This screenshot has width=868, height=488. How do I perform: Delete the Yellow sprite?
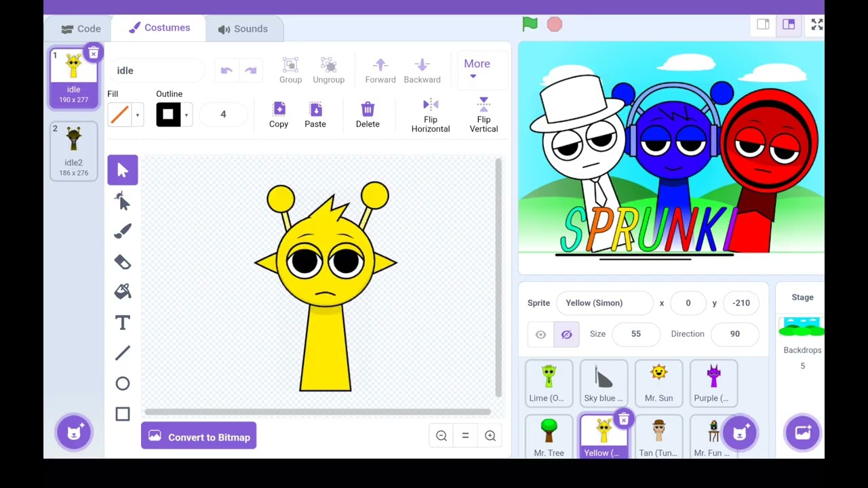click(623, 420)
